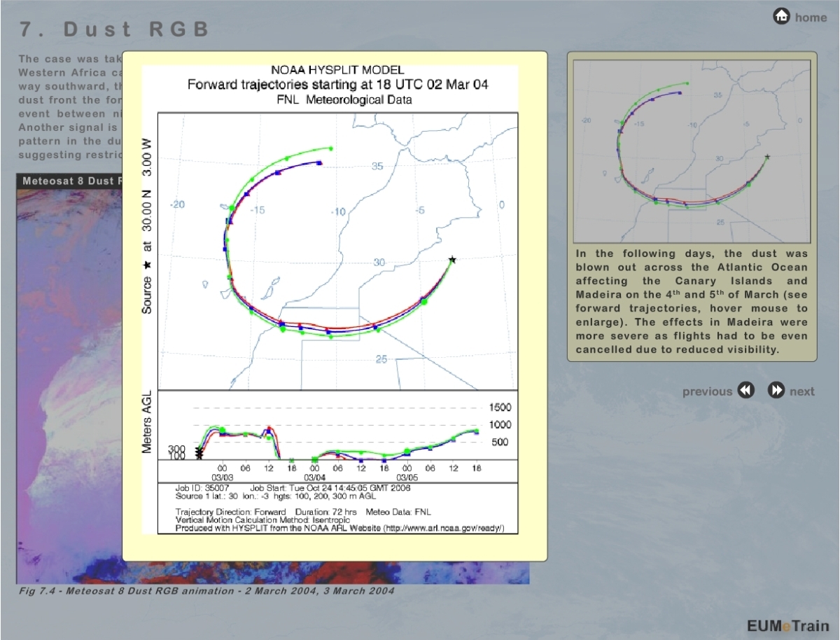
Task: Click the NOAA ARL website URL in chart footer
Action: click(441, 529)
